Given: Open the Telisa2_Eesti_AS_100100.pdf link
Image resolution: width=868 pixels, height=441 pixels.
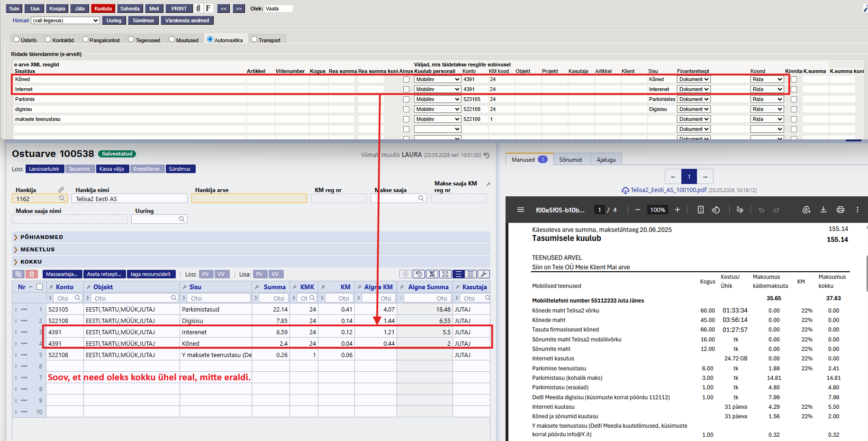Looking at the screenshot, I should (668, 190).
